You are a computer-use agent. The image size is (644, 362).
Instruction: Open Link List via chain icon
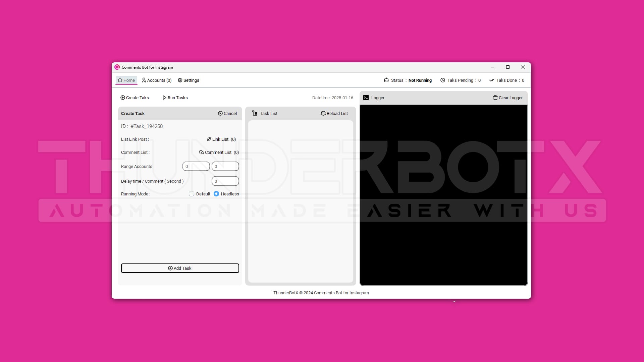coord(209,139)
